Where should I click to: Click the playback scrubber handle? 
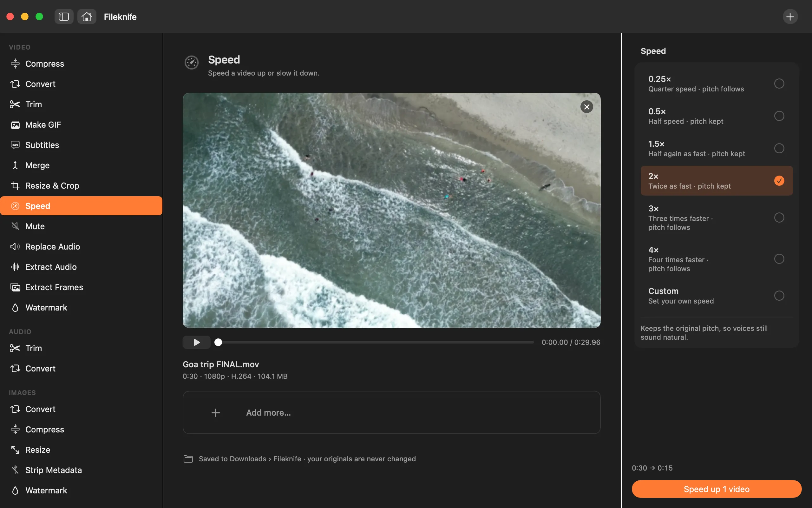(x=218, y=342)
